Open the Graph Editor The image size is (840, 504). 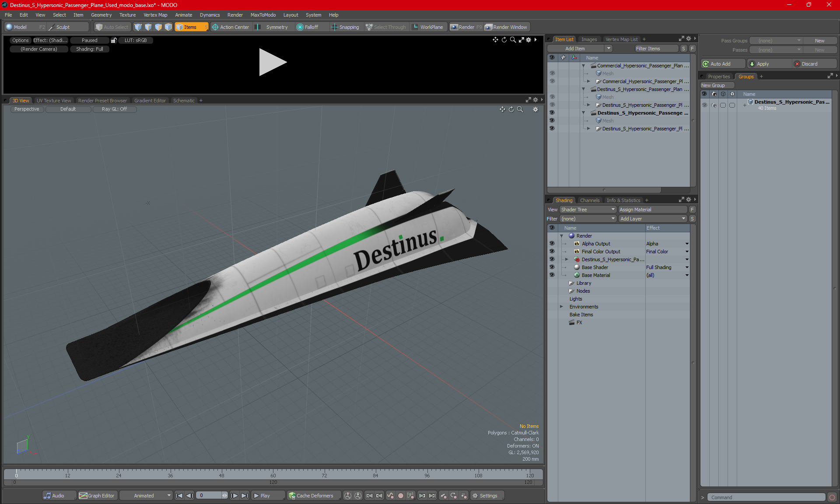(x=97, y=496)
